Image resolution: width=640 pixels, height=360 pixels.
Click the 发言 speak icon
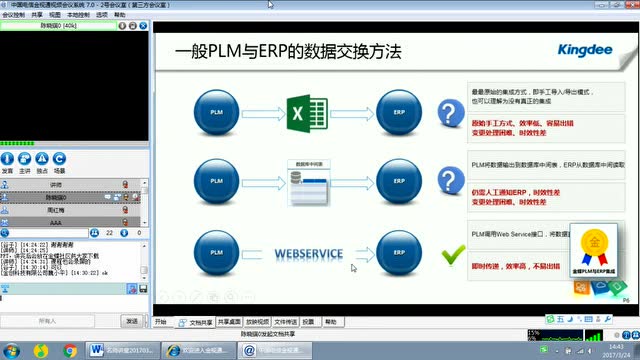[7, 159]
